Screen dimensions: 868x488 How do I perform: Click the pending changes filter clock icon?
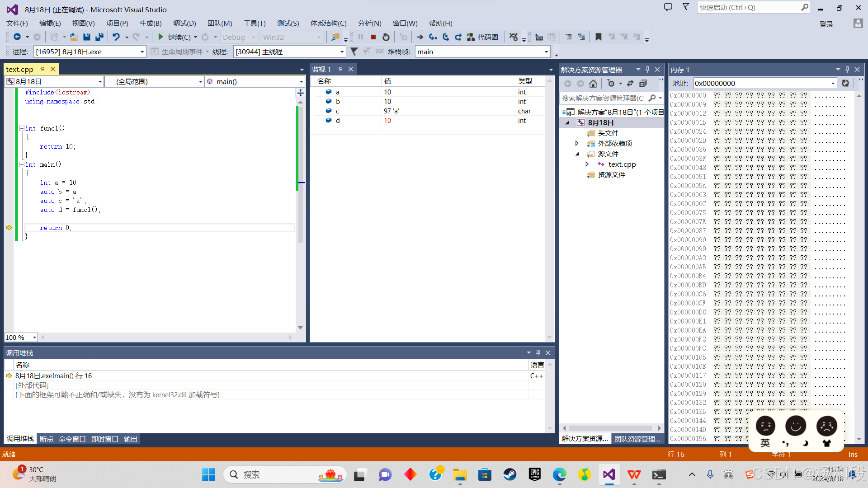click(x=611, y=83)
